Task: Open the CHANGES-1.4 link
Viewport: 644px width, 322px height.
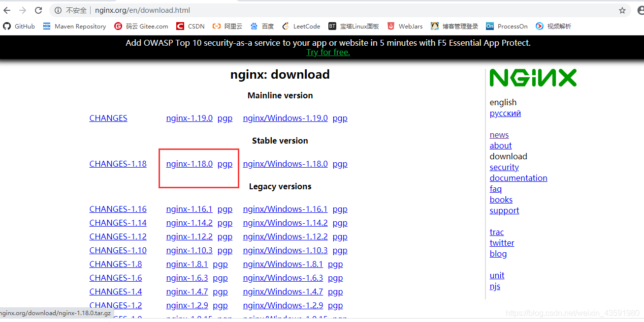Action: click(x=116, y=292)
